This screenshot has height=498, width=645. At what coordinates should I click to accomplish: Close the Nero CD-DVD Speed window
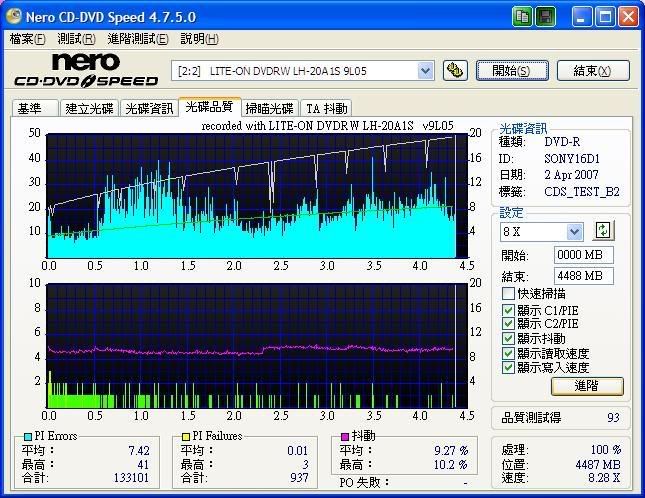point(628,17)
